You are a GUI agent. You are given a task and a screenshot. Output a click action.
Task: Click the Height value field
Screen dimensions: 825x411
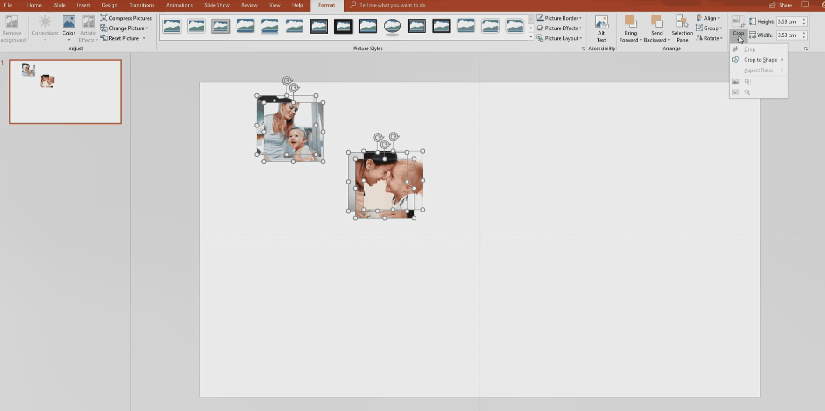(x=789, y=22)
